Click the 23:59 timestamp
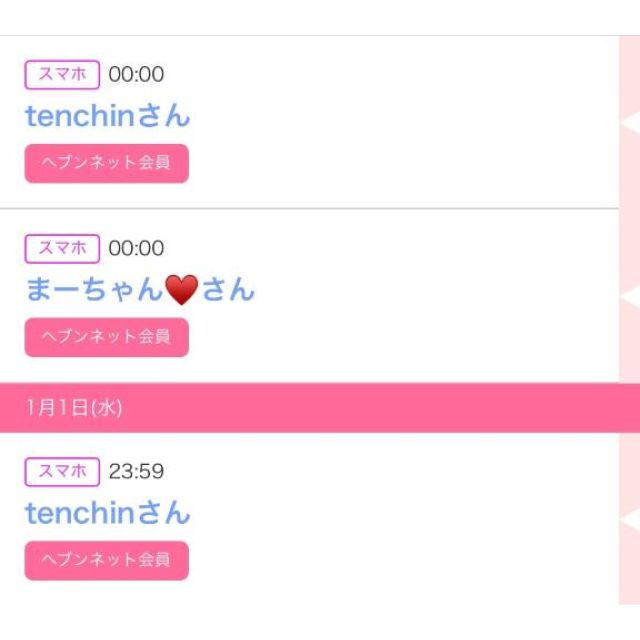 (136, 471)
